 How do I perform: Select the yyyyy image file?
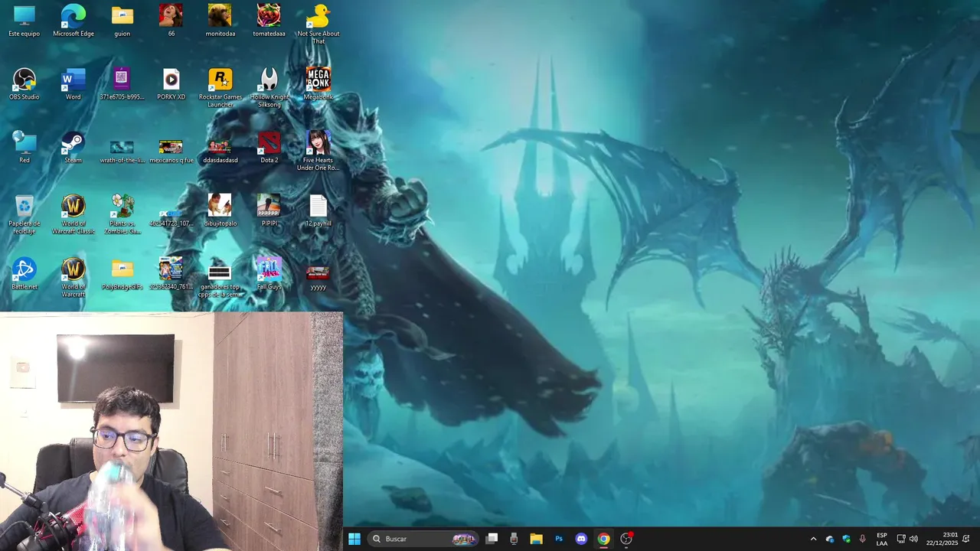tap(318, 279)
